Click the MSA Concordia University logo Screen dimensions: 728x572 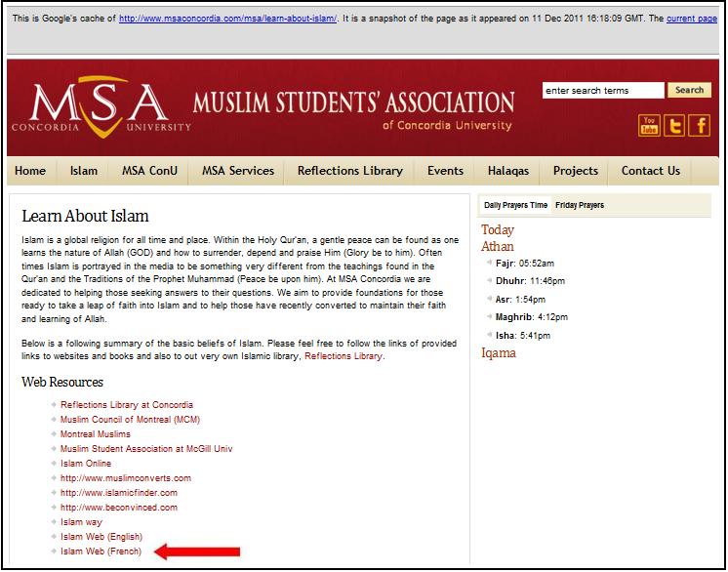click(100, 109)
